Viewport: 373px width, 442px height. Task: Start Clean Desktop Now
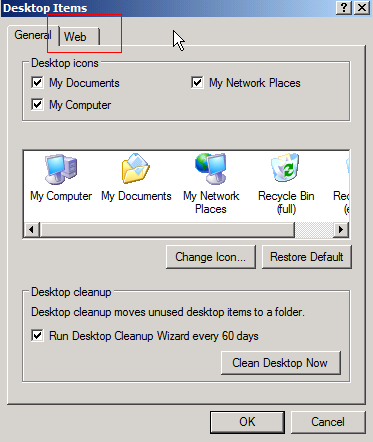(x=281, y=363)
